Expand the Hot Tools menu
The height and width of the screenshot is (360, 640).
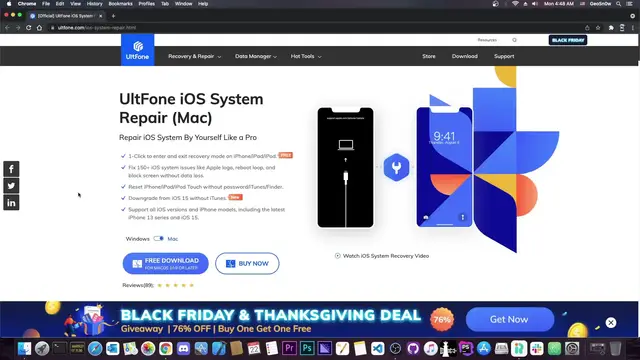[x=306, y=56]
